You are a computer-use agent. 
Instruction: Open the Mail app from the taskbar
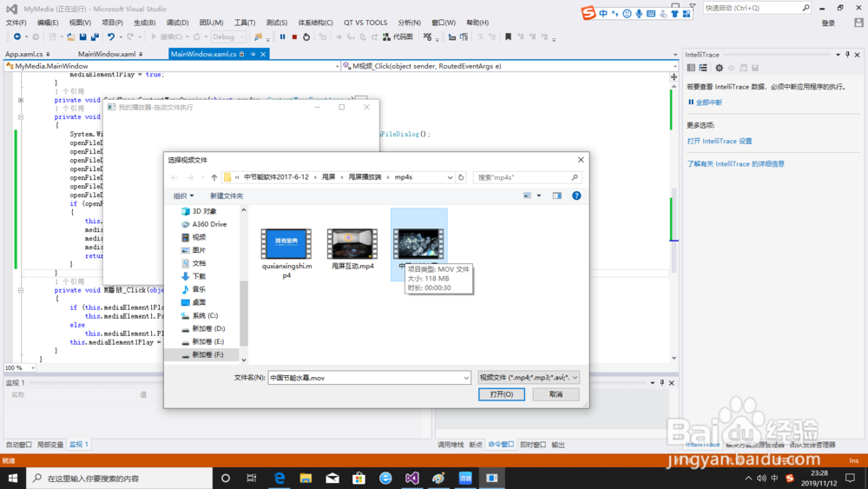pyautogui.click(x=332, y=478)
